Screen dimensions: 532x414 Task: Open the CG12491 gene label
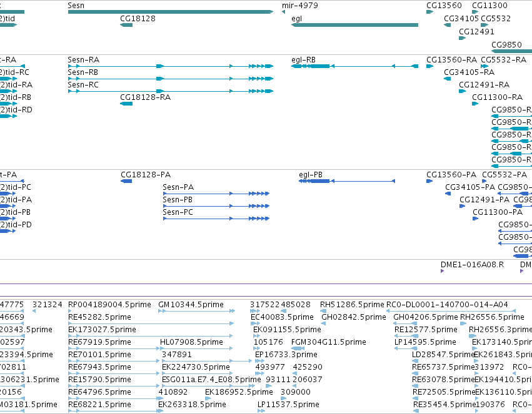click(x=477, y=32)
